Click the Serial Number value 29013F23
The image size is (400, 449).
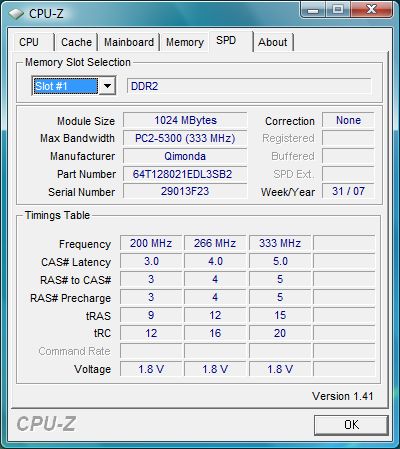pyautogui.click(x=185, y=191)
